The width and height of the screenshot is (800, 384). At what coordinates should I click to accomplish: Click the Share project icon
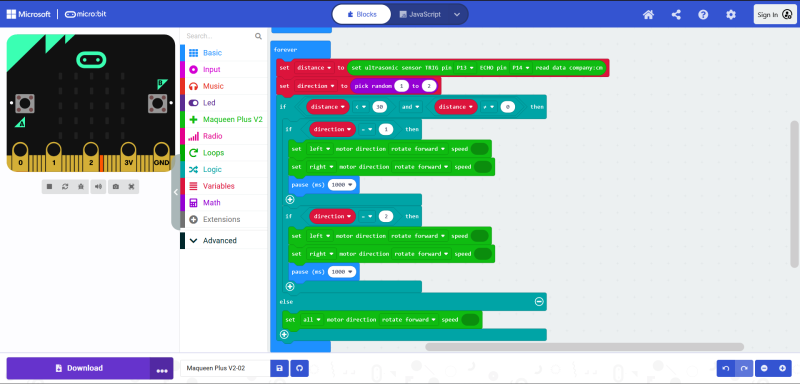click(676, 15)
